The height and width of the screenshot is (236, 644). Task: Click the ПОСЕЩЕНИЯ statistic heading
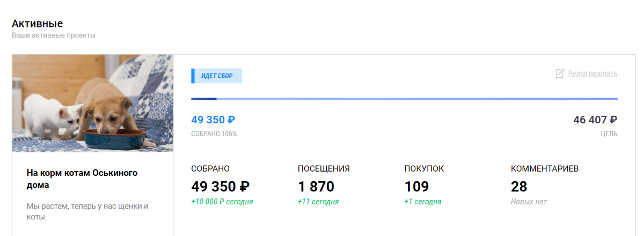click(x=324, y=168)
